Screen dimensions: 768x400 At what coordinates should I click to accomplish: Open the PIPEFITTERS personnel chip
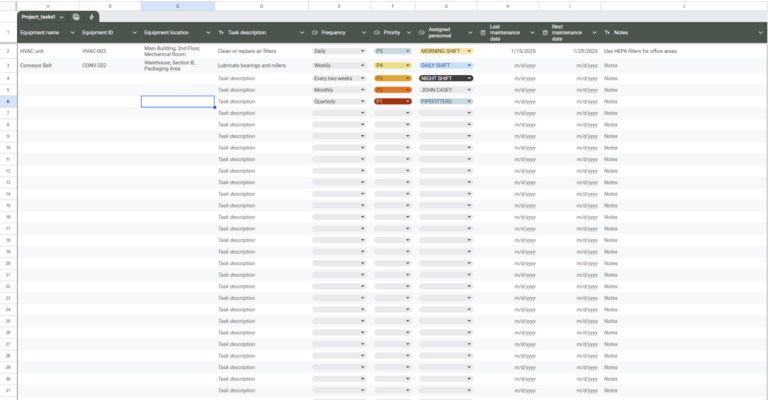coord(446,101)
